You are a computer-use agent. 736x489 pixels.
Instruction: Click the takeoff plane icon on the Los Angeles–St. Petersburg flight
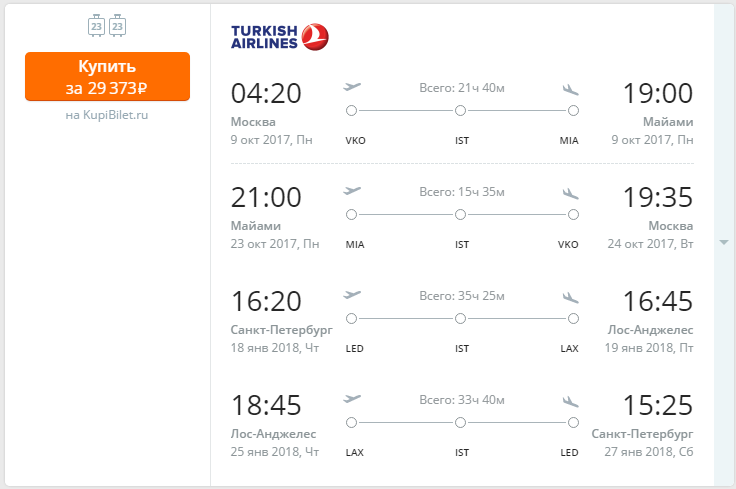point(352,399)
